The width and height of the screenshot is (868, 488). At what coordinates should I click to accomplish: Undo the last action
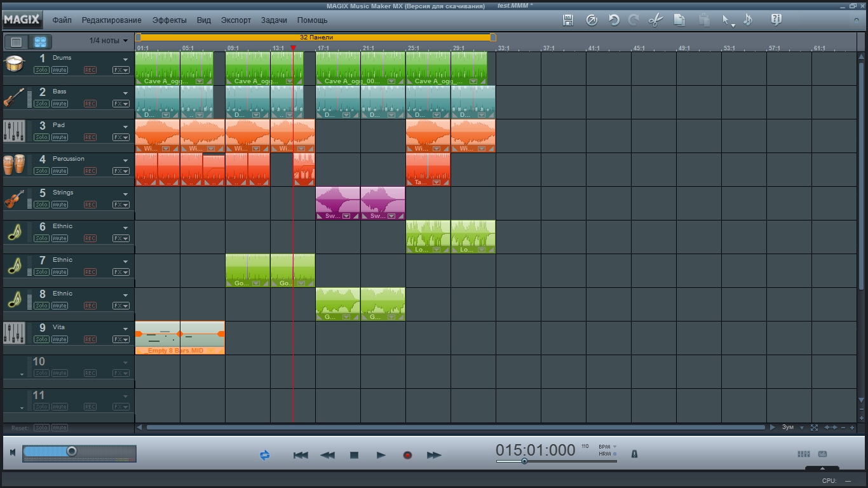coord(614,20)
